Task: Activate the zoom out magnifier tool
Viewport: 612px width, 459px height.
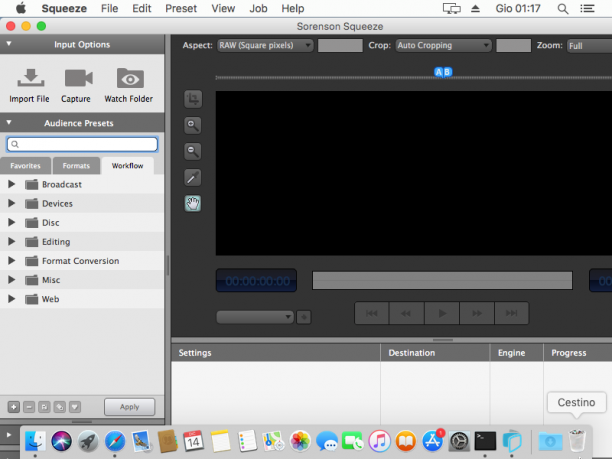Action: [193, 151]
